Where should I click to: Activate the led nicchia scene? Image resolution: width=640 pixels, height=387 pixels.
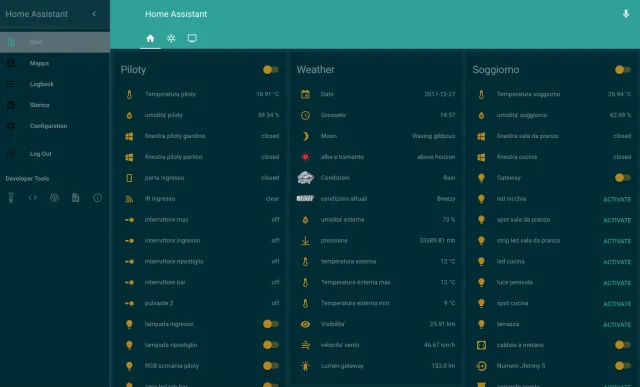617,199
